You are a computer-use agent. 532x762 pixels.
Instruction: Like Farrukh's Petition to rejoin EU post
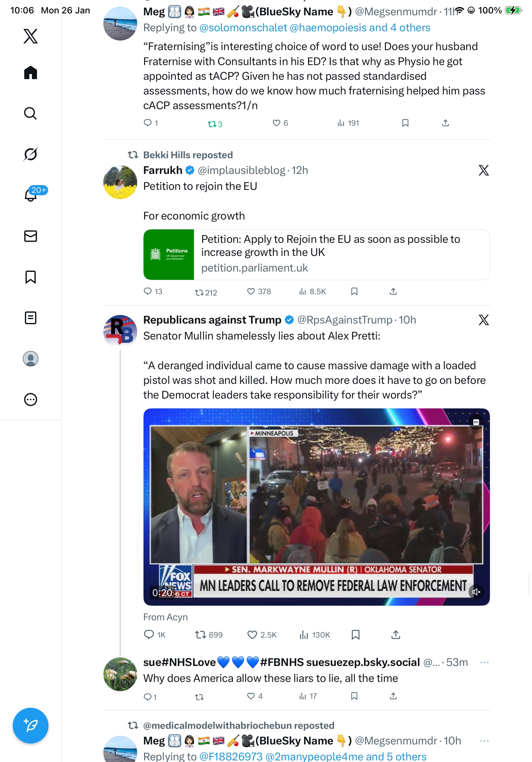[x=251, y=291]
